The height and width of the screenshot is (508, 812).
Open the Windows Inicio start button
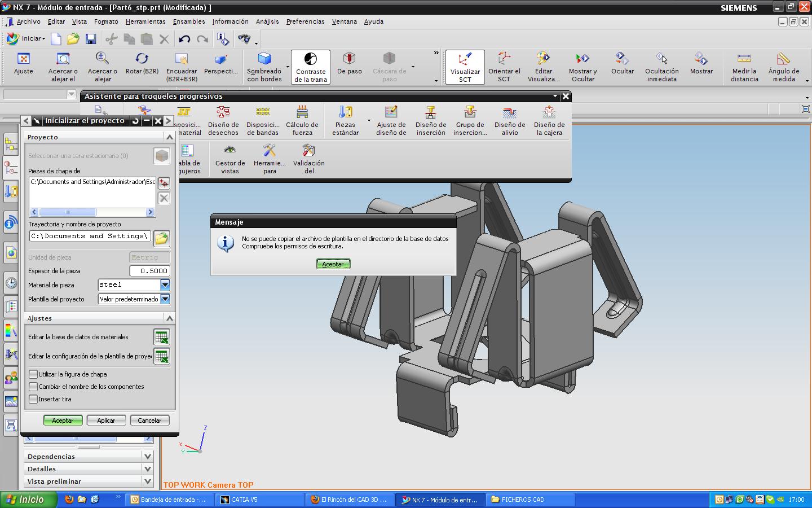point(29,500)
